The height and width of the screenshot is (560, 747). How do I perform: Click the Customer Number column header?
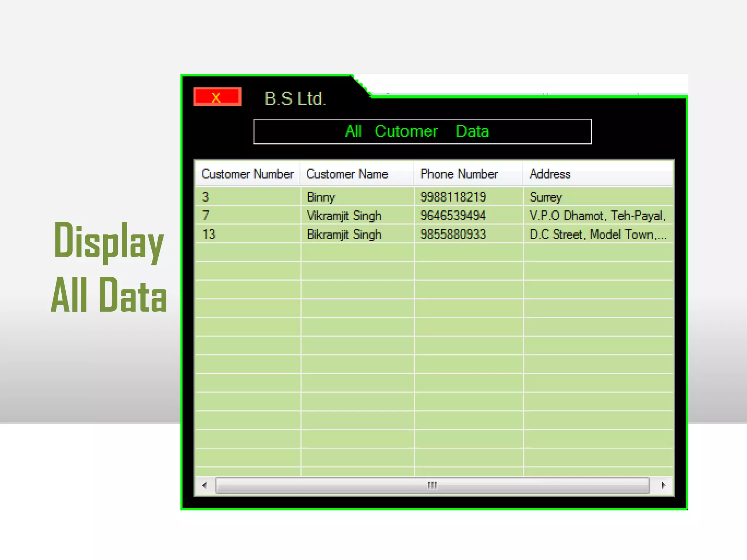[247, 174]
